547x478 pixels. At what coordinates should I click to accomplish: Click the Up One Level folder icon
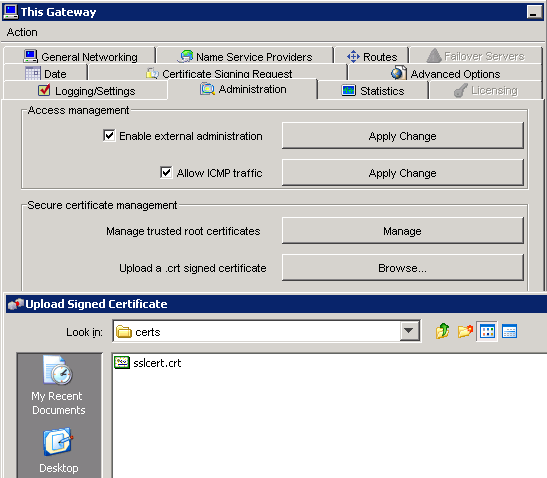coord(442,331)
